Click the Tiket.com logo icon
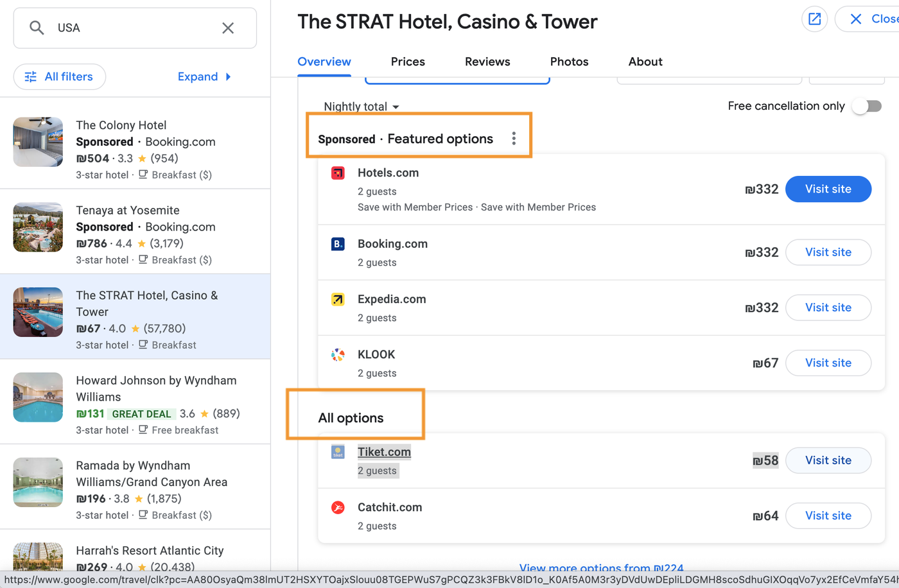 338,452
